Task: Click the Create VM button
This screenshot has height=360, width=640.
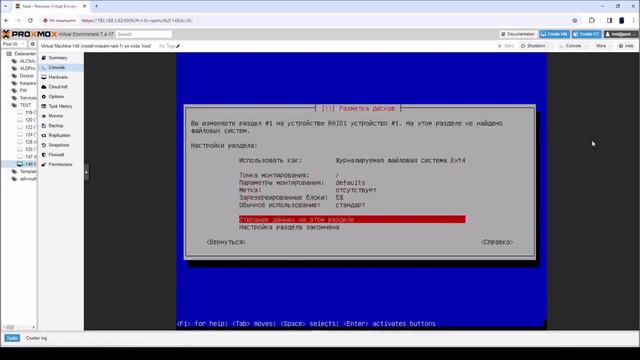Action: pyautogui.click(x=554, y=34)
